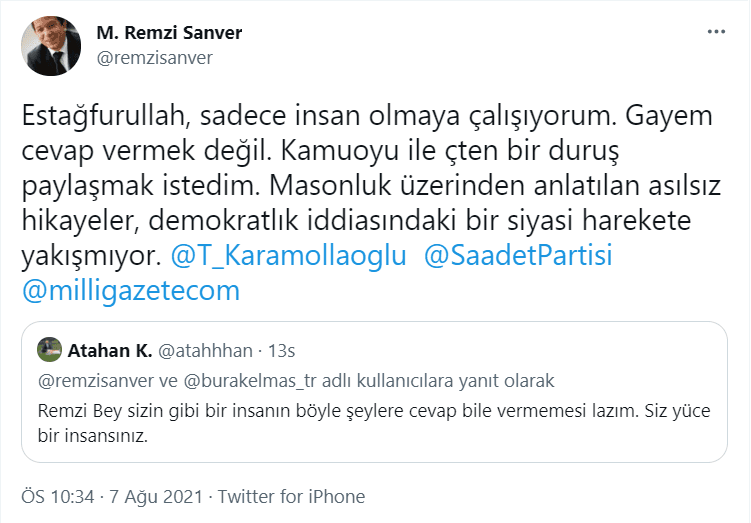
Task: Open the @atahhhan handle in the quoted tweet
Action: pyautogui.click(x=205, y=350)
